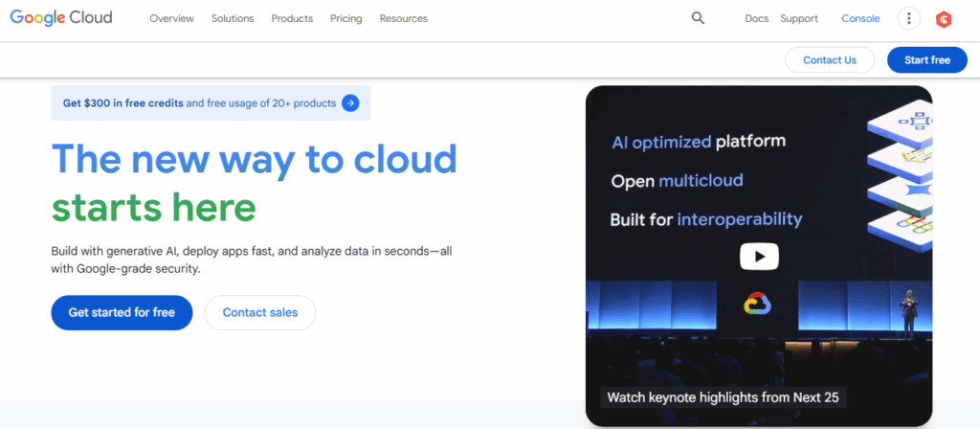Viewport: 980px width, 429px height.
Task: Open the search magnifier icon
Action: 698,19
